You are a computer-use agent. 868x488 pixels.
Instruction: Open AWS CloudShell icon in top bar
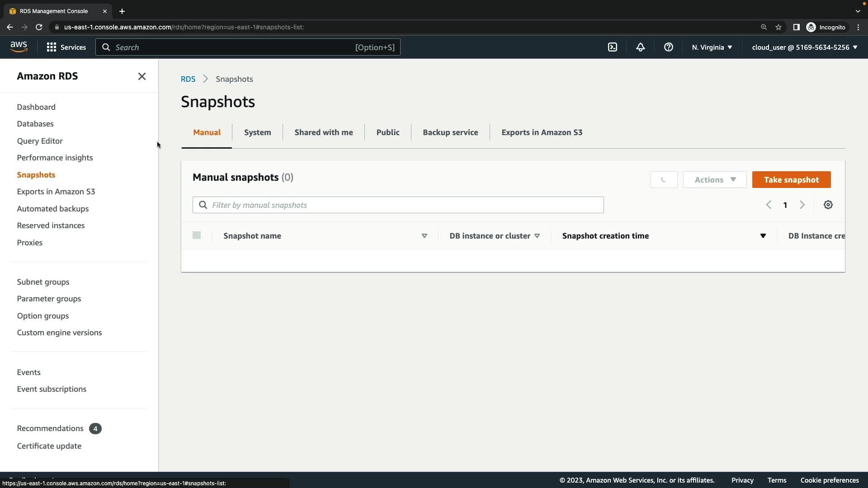point(613,47)
